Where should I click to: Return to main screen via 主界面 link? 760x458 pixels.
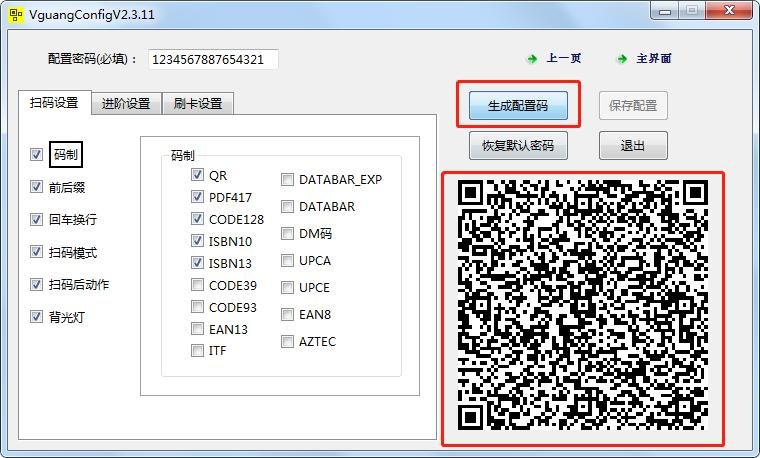coord(654,59)
